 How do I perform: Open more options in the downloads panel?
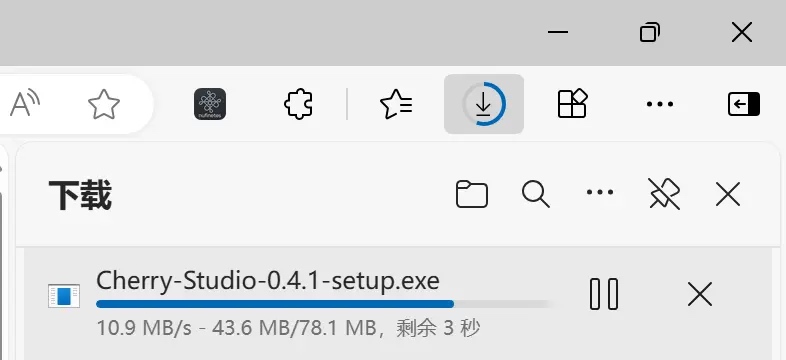(x=600, y=192)
